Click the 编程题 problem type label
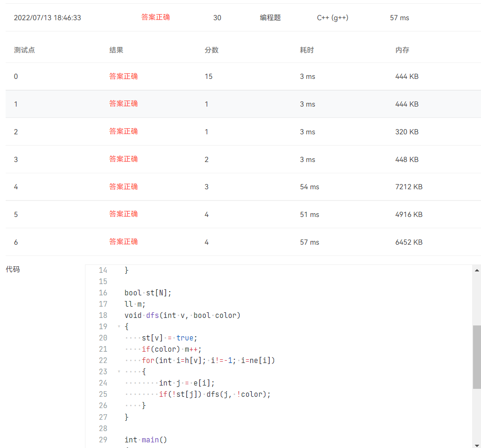Screen dimensions: 481x448 (x=270, y=18)
